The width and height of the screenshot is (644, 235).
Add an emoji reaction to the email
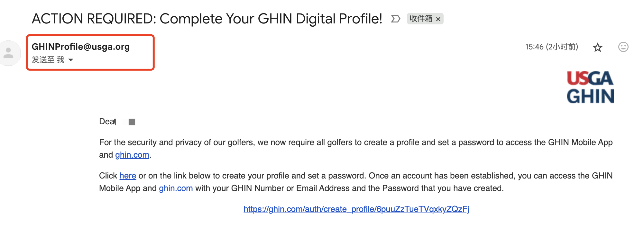(623, 47)
